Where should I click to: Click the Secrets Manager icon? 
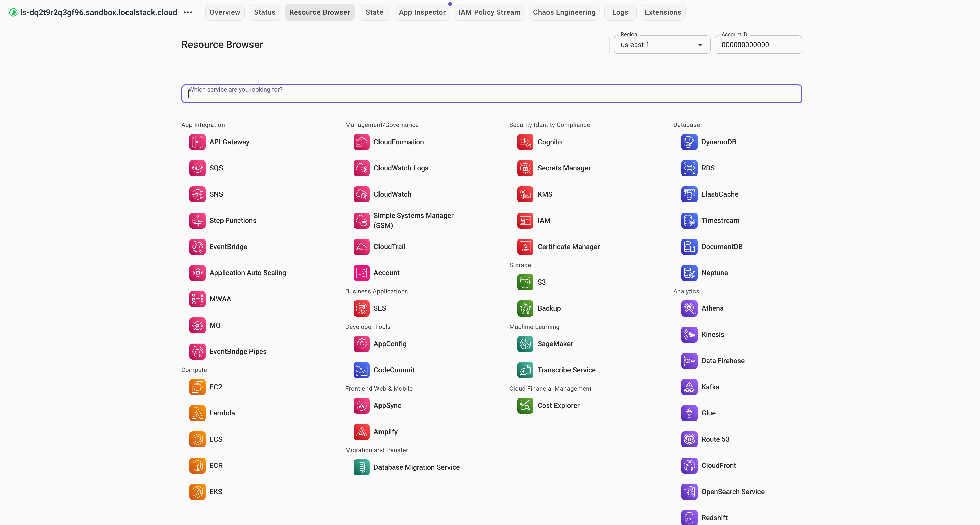[x=525, y=168]
